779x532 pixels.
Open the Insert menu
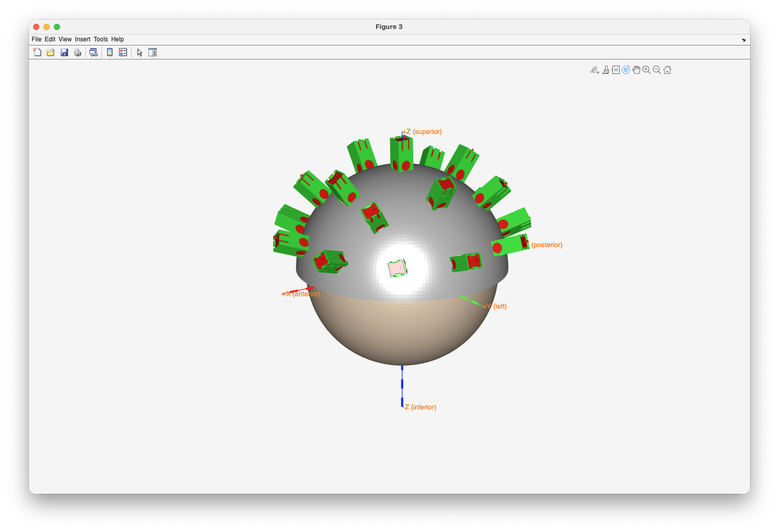pos(82,39)
